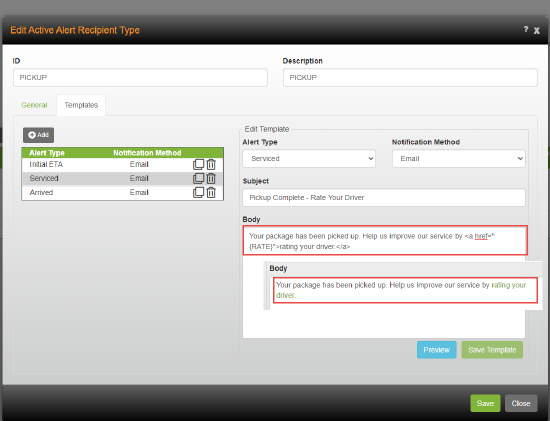Click the 'rating your driver' preview link
The height and width of the screenshot is (421, 550).
click(x=509, y=285)
